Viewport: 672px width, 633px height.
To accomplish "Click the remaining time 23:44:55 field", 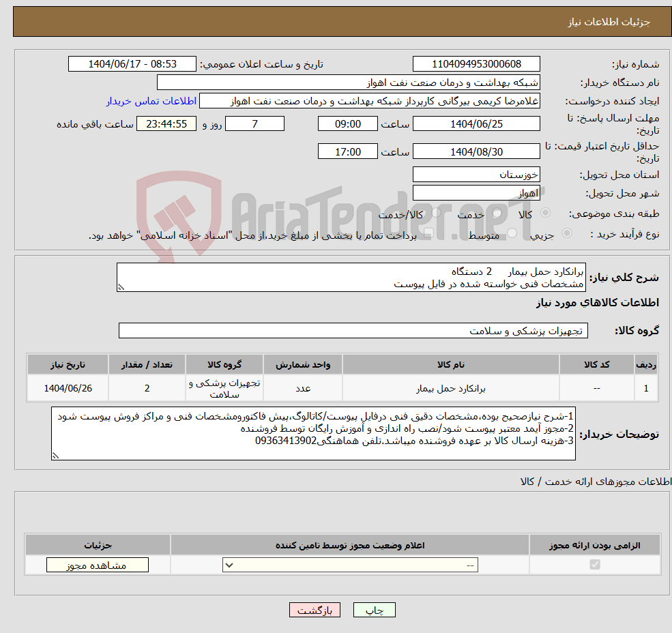I will [166, 123].
